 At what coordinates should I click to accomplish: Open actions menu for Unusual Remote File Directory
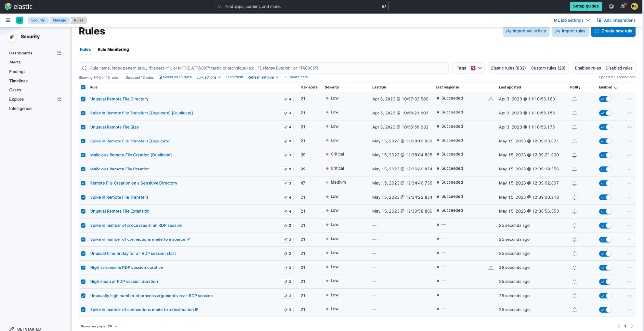tap(630, 99)
